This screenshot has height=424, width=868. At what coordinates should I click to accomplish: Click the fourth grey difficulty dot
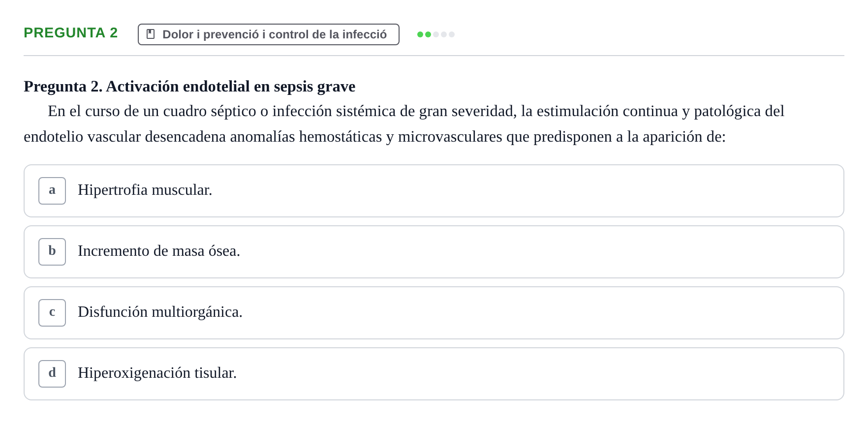(444, 34)
